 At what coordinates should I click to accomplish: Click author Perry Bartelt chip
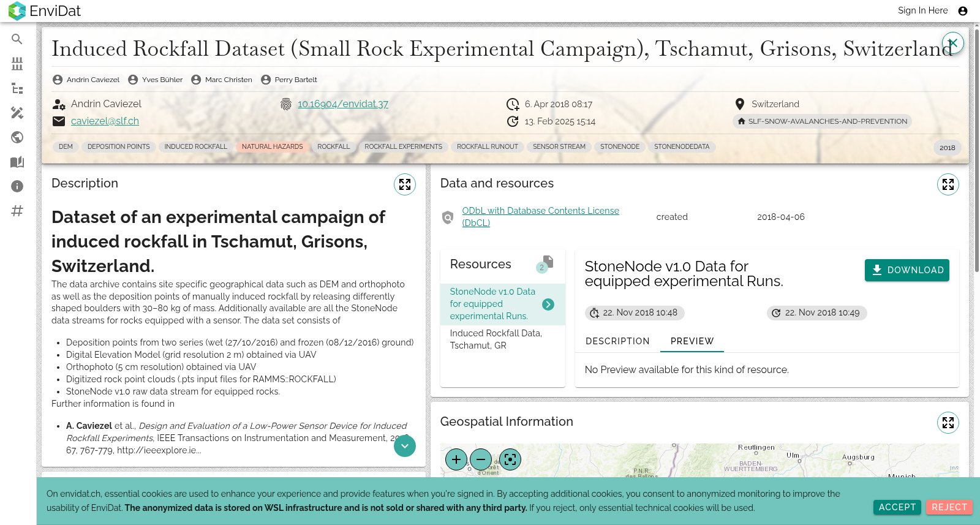pos(289,80)
